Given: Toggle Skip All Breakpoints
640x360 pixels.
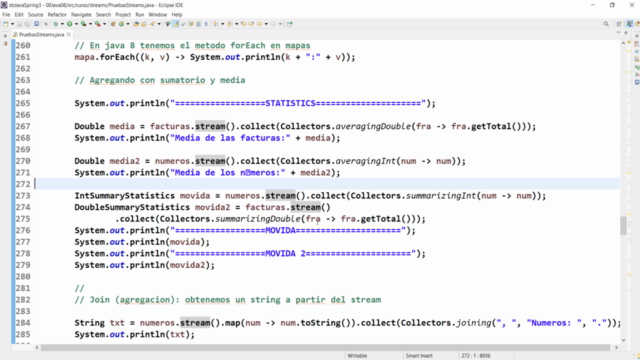Looking at the screenshot, I should [46, 24].
